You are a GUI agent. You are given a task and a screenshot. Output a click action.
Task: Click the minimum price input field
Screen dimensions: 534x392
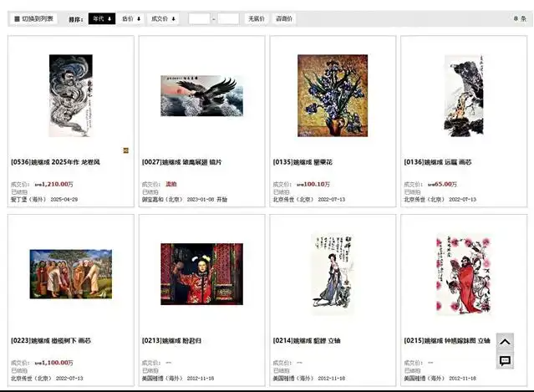tap(199, 18)
